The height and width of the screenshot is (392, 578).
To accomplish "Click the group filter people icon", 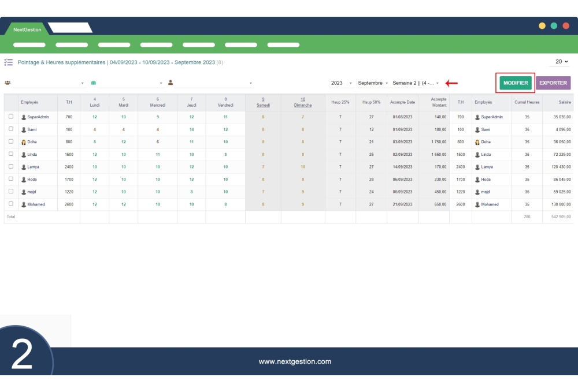I will (8, 83).
